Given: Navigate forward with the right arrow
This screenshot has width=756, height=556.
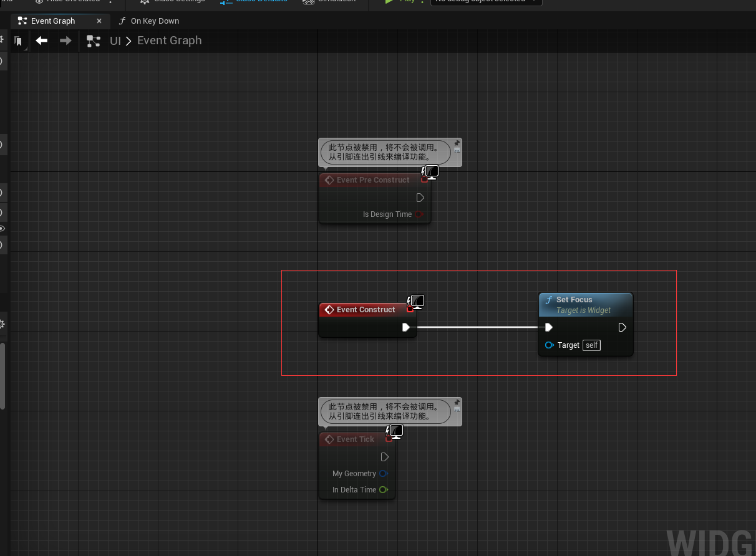Looking at the screenshot, I should click(x=65, y=41).
